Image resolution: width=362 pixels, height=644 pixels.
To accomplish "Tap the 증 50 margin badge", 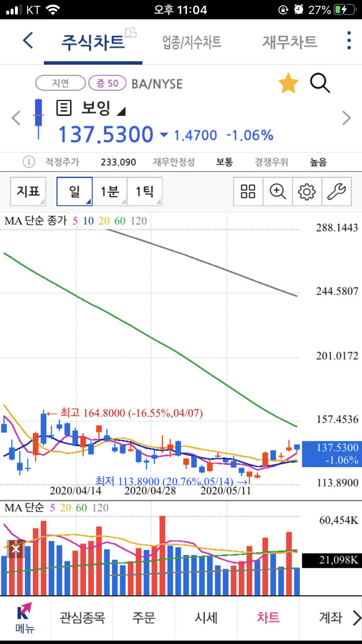I will point(107,83).
